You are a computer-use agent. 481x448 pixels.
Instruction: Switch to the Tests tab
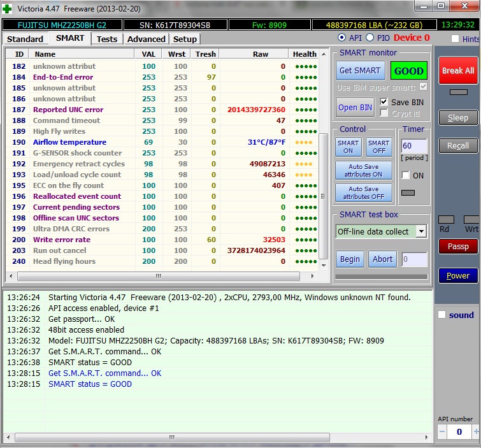(106, 39)
